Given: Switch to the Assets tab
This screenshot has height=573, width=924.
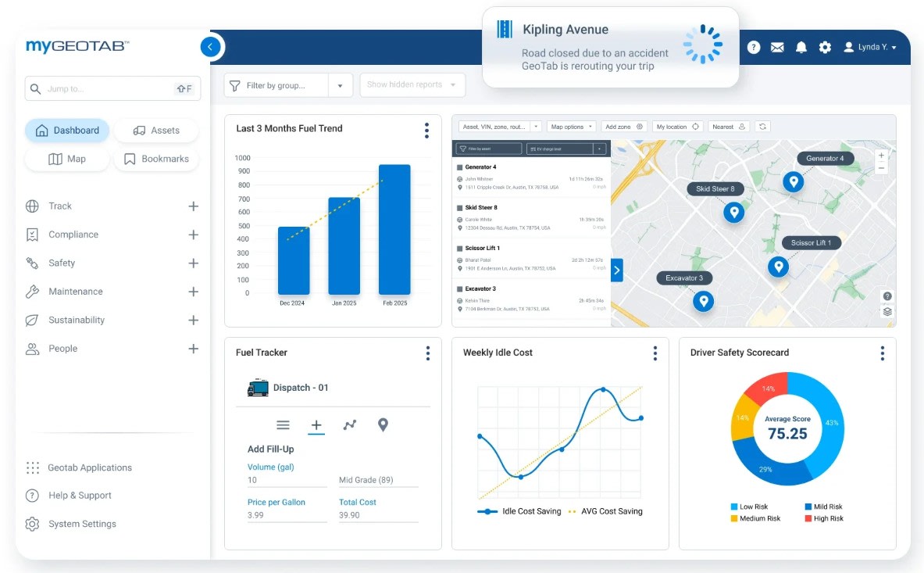Looking at the screenshot, I should (156, 131).
